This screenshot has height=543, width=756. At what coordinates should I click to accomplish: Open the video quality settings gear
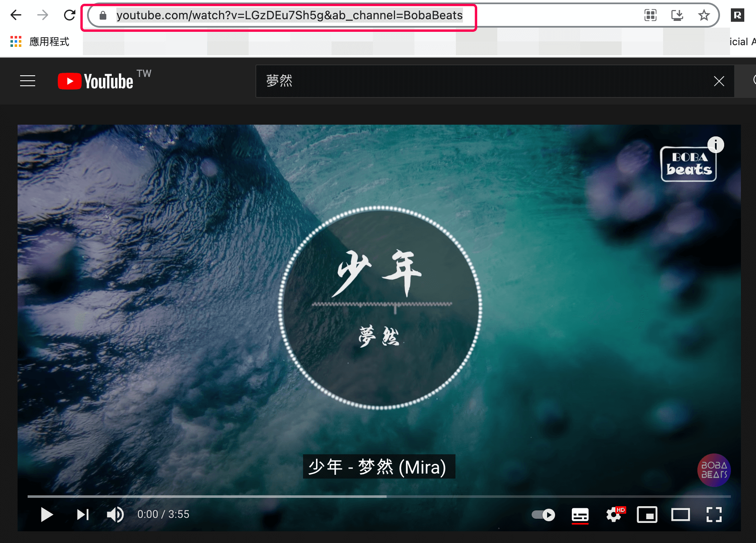pyautogui.click(x=614, y=515)
